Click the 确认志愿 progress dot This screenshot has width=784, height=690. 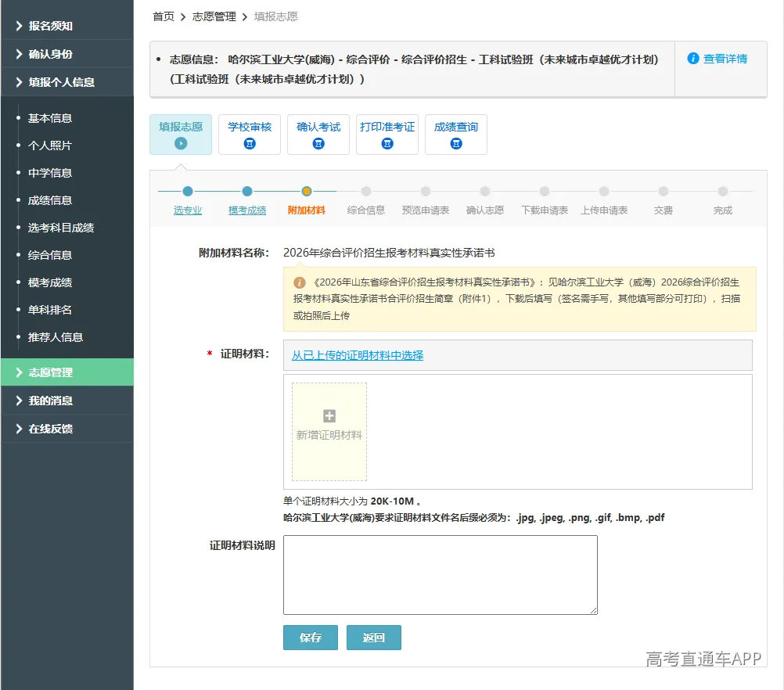[x=485, y=191]
